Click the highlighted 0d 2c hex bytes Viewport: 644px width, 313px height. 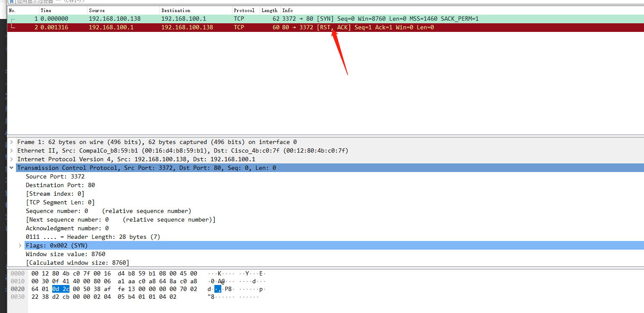tap(60, 289)
